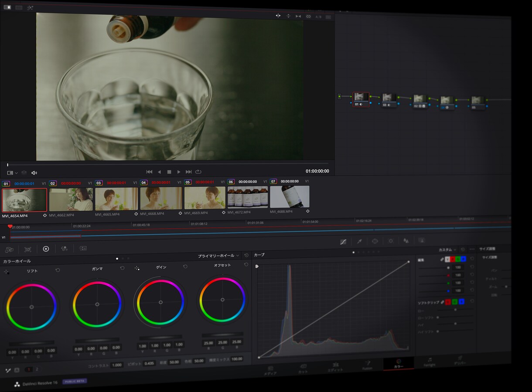Pick white point for ゲイン wheel
This screenshot has width=532, height=392.
pos(137,268)
